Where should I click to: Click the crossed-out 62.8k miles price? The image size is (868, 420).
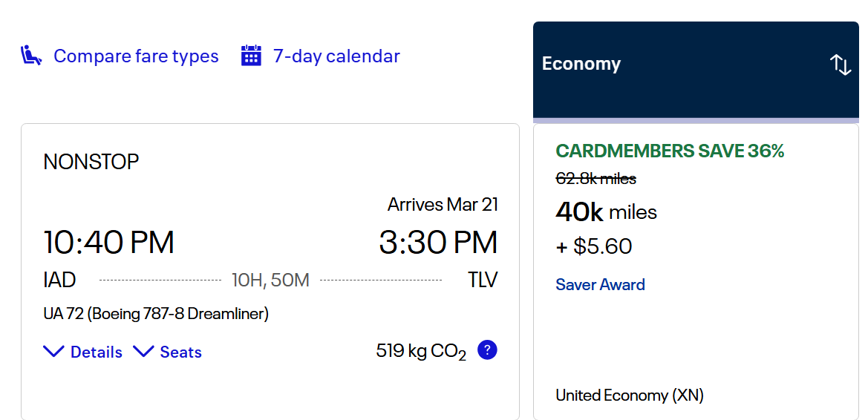(595, 179)
